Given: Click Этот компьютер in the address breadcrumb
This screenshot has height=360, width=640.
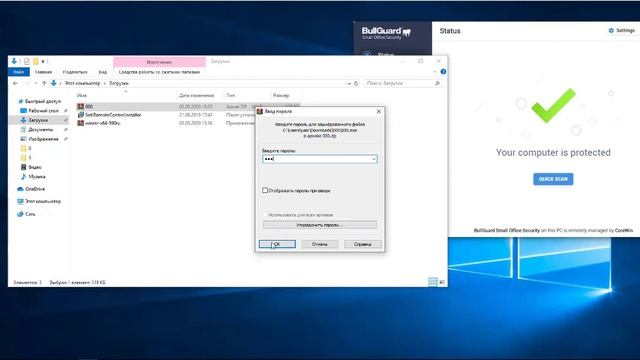Looking at the screenshot, I should tap(82, 83).
